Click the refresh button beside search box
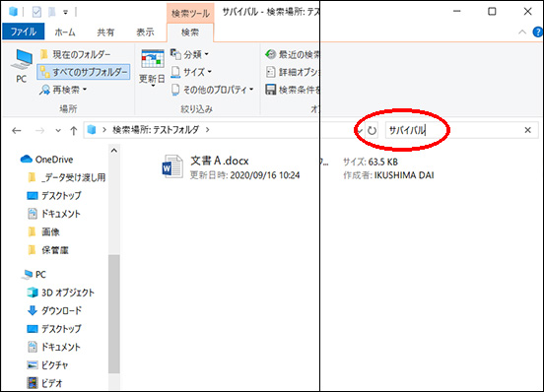Viewport: 544px width, 392px height. [372, 131]
